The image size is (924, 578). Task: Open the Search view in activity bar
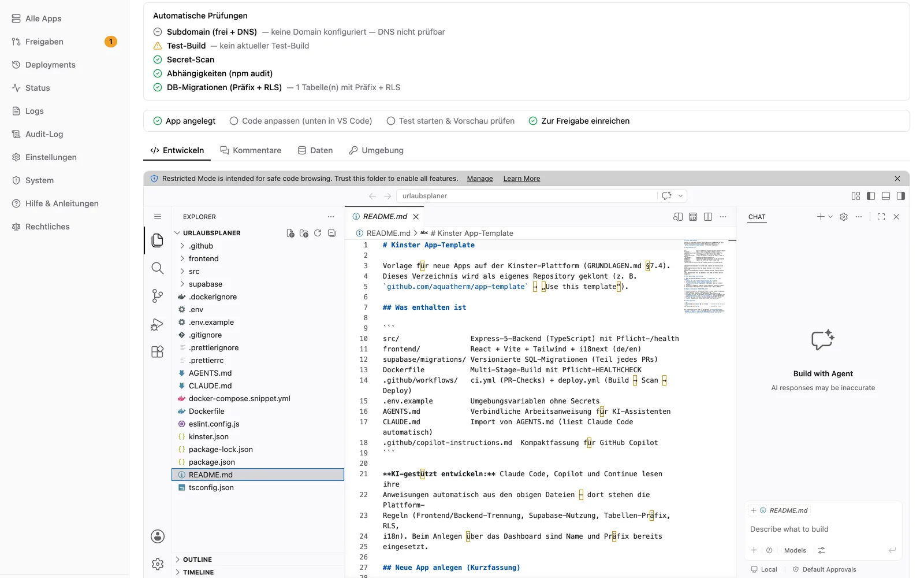tap(157, 268)
